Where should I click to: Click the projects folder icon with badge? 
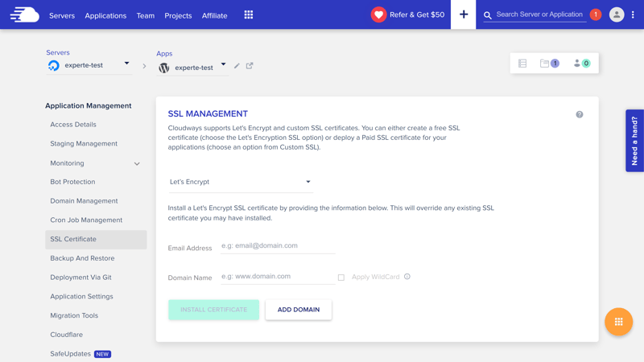549,64
